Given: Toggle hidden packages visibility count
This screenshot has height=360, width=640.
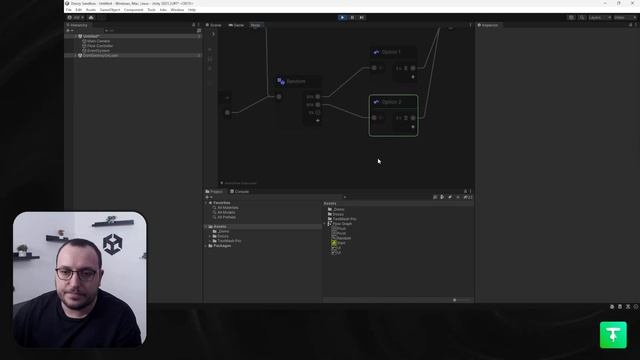Looking at the screenshot, I should [468, 197].
